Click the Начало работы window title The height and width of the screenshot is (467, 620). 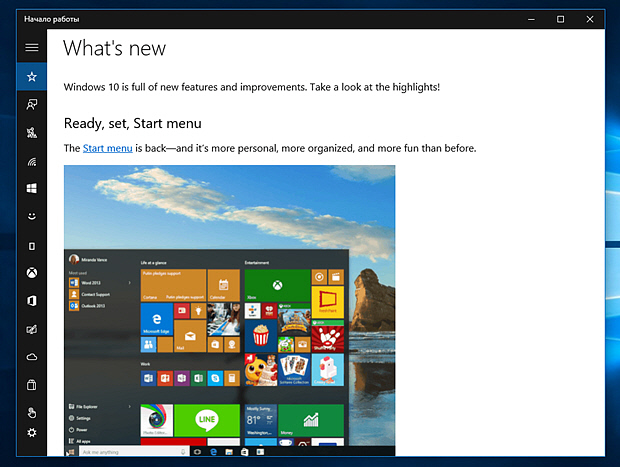coord(51,19)
